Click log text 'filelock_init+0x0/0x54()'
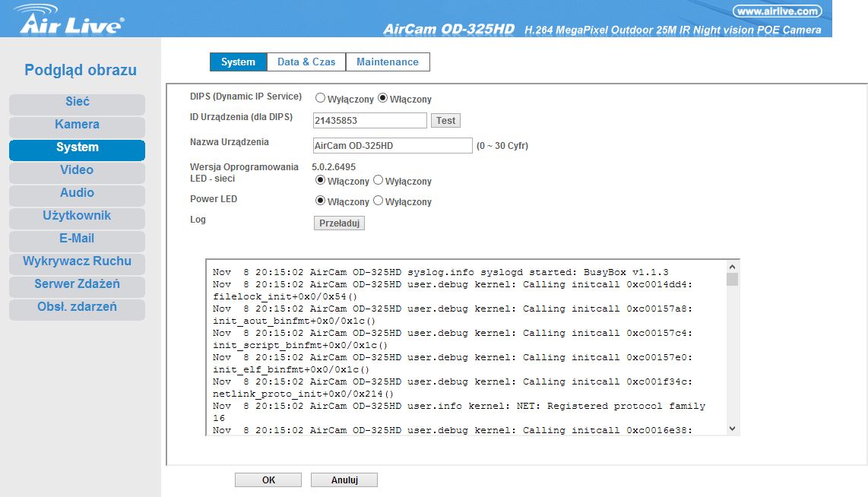Viewport: 868px width, 497px height. click(285, 296)
